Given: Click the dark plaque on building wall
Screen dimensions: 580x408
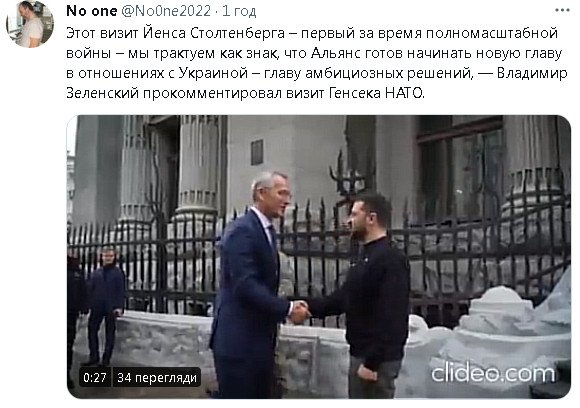Looking at the screenshot, I should (257, 152).
